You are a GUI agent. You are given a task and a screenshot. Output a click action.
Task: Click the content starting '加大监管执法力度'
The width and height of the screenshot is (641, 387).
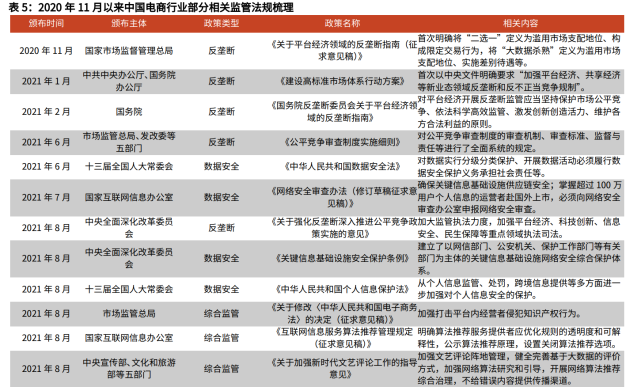(x=519, y=228)
